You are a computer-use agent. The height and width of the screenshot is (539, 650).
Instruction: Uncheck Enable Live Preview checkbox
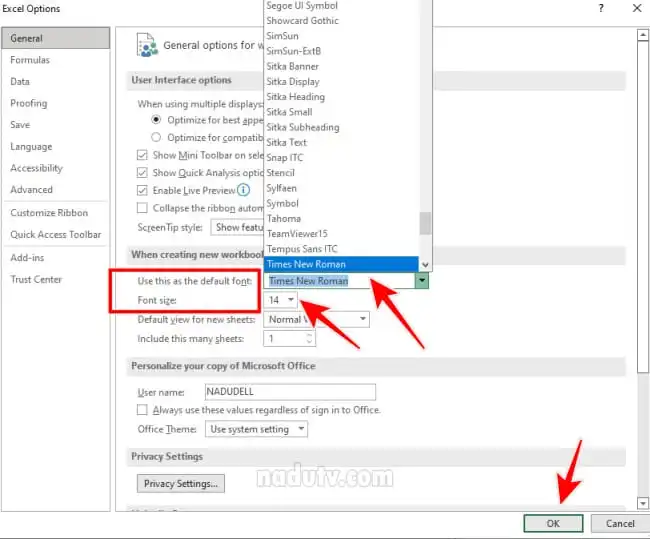click(142, 190)
